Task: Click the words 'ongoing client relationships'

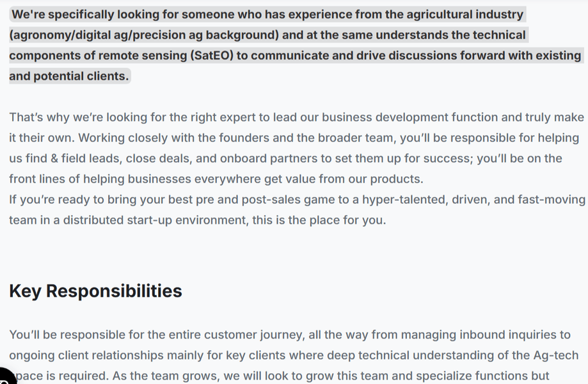Action: (86, 355)
